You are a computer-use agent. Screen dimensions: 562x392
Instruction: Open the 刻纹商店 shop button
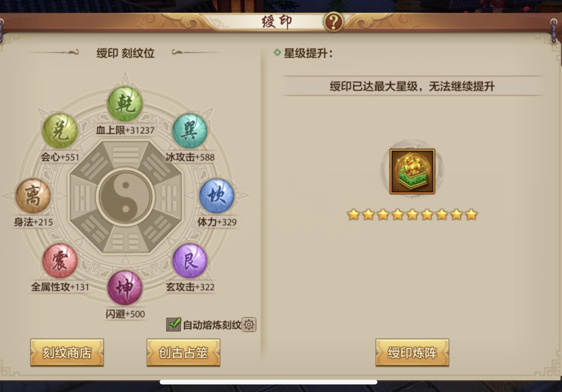[67, 353]
